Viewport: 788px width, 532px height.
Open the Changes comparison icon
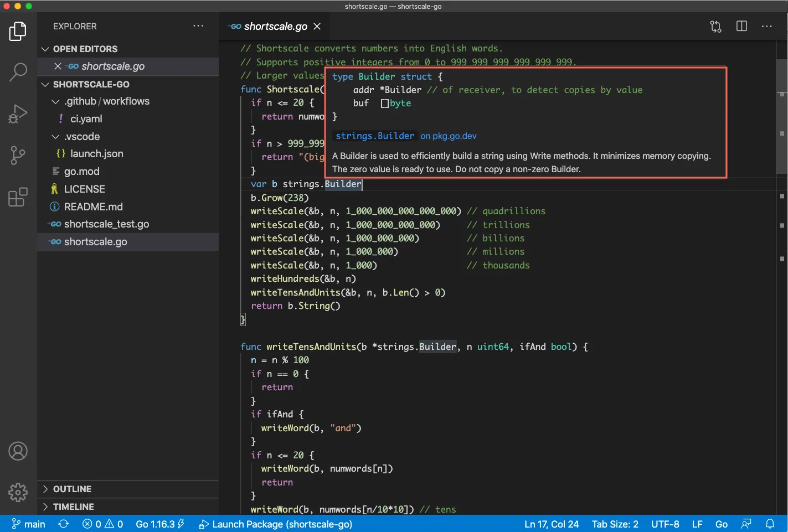(715, 26)
